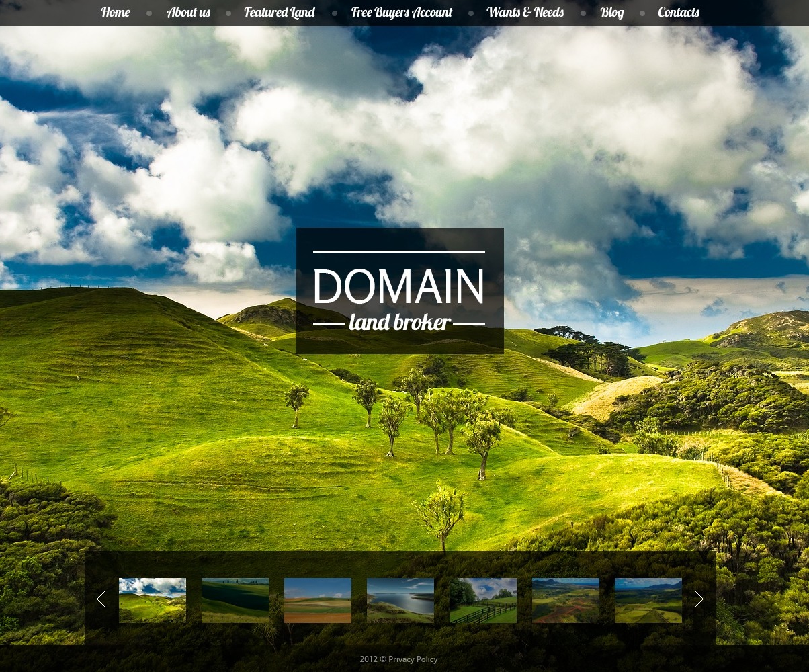809x672 pixels.
Task: Click the previous arrow on the carousel
Action: click(x=101, y=599)
